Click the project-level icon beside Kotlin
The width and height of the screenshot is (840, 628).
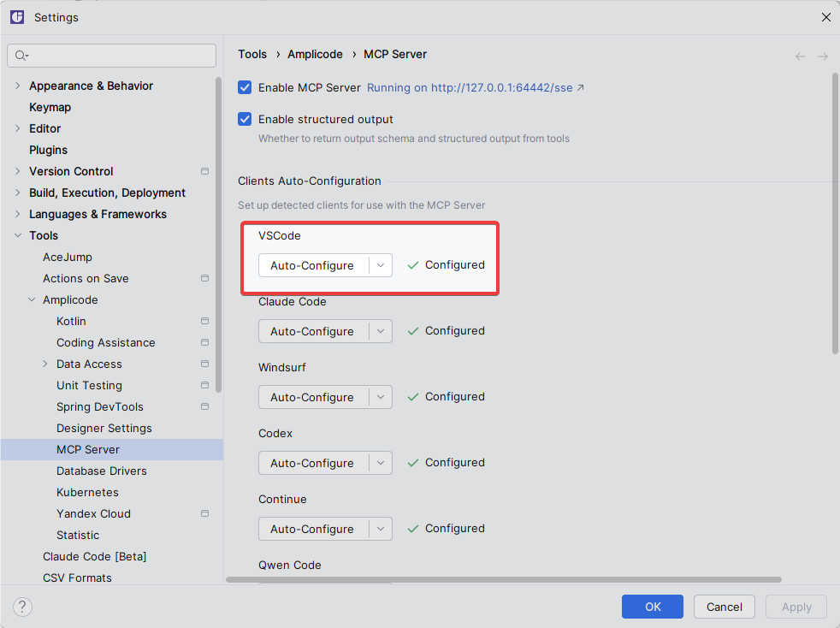204,321
